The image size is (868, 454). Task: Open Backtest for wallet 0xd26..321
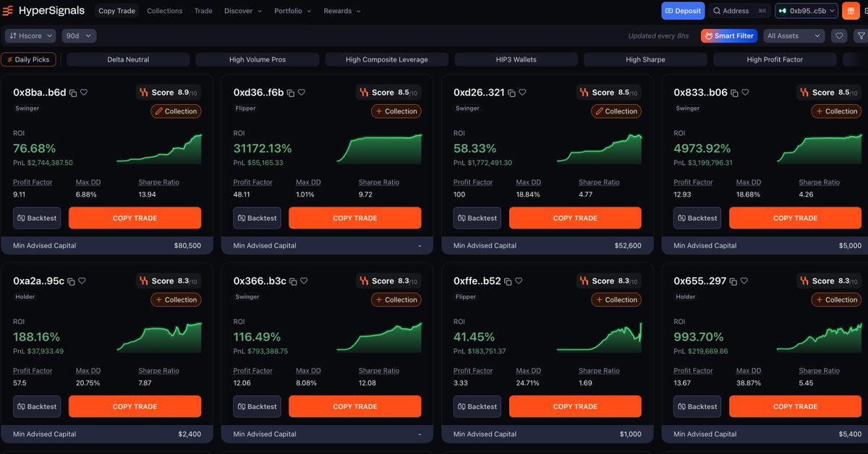pyautogui.click(x=477, y=218)
